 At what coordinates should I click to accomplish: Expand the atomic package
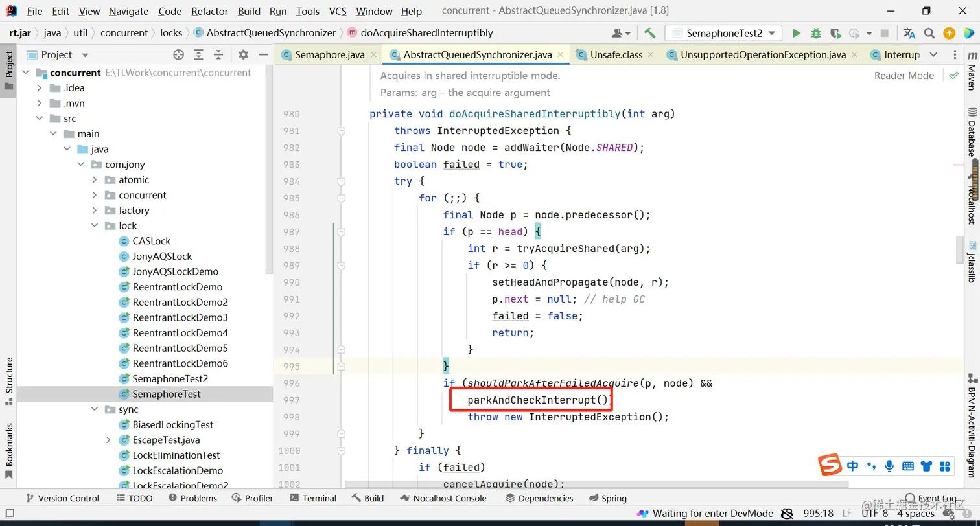pos(95,180)
